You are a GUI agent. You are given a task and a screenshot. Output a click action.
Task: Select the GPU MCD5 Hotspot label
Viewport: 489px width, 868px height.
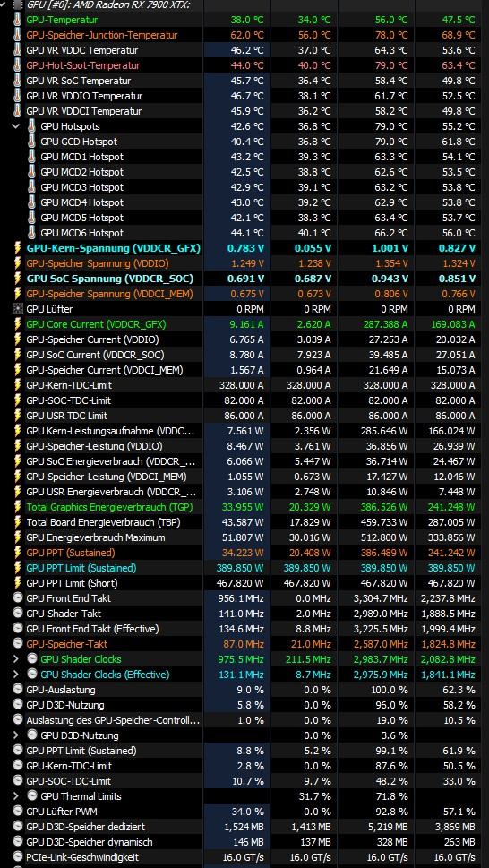[81, 218]
